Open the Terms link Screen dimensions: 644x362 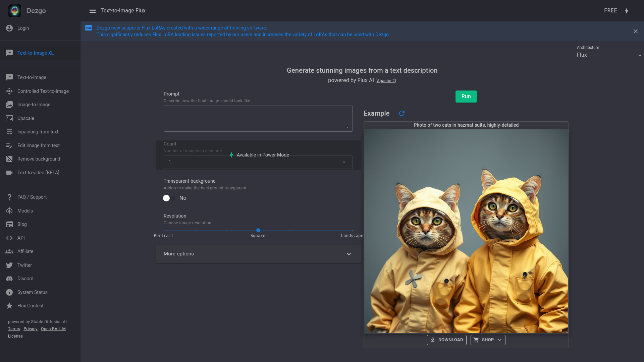pyautogui.click(x=14, y=329)
